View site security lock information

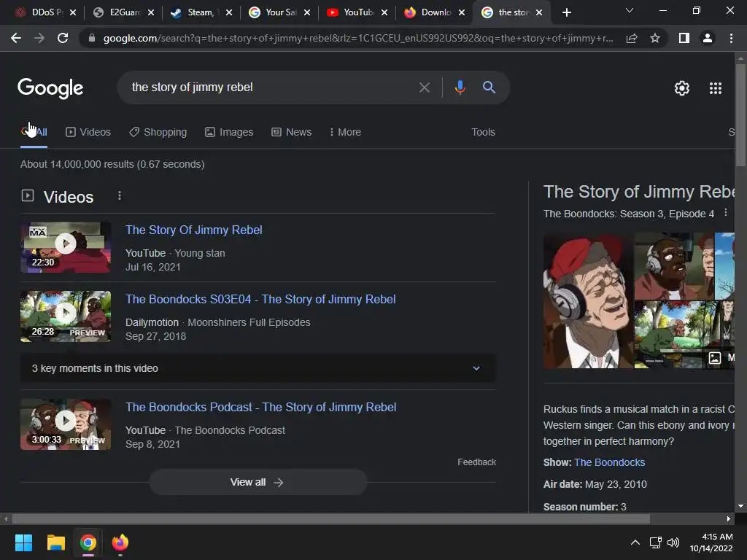tap(92, 38)
